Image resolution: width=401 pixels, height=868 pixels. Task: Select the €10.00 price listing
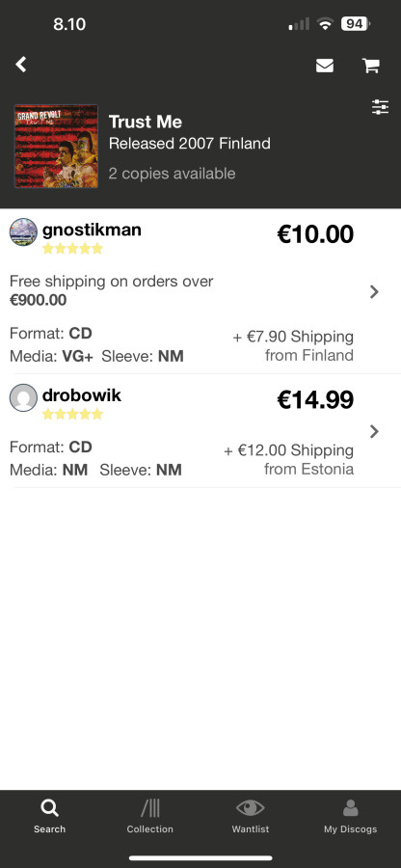315,234
